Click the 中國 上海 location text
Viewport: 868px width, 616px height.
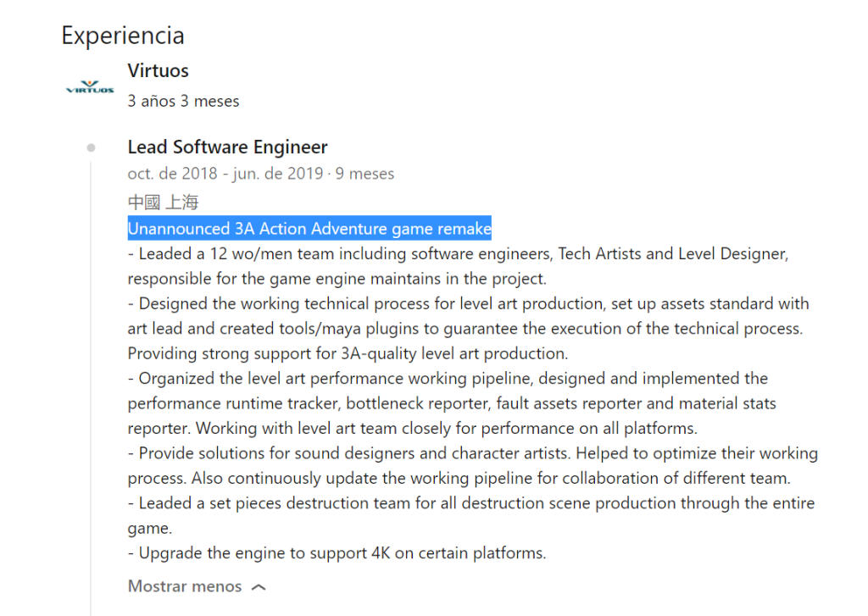[x=163, y=202]
